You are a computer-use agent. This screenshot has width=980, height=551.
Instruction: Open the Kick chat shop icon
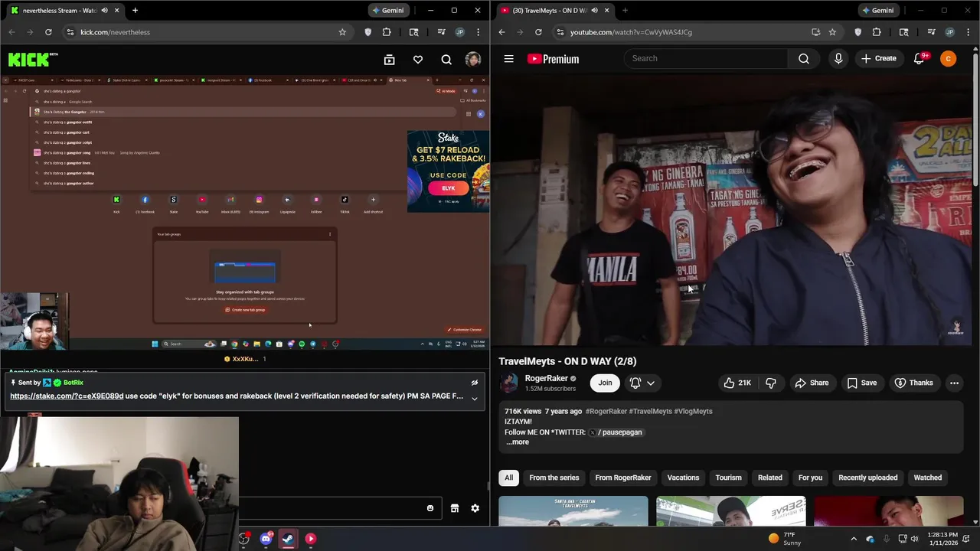pyautogui.click(x=455, y=508)
